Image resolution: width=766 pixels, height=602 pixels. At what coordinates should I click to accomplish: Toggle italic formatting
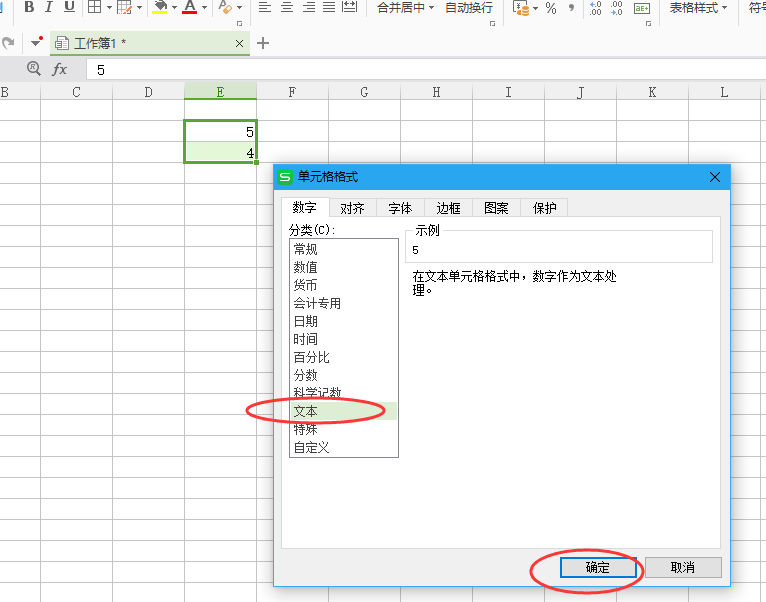(48, 7)
